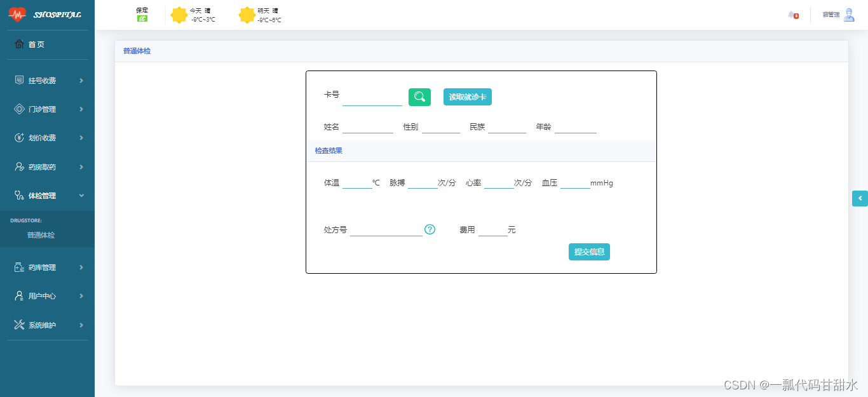Viewport: 868px width, 397px height.
Task: Click the 提交信息 button
Action: (x=589, y=252)
